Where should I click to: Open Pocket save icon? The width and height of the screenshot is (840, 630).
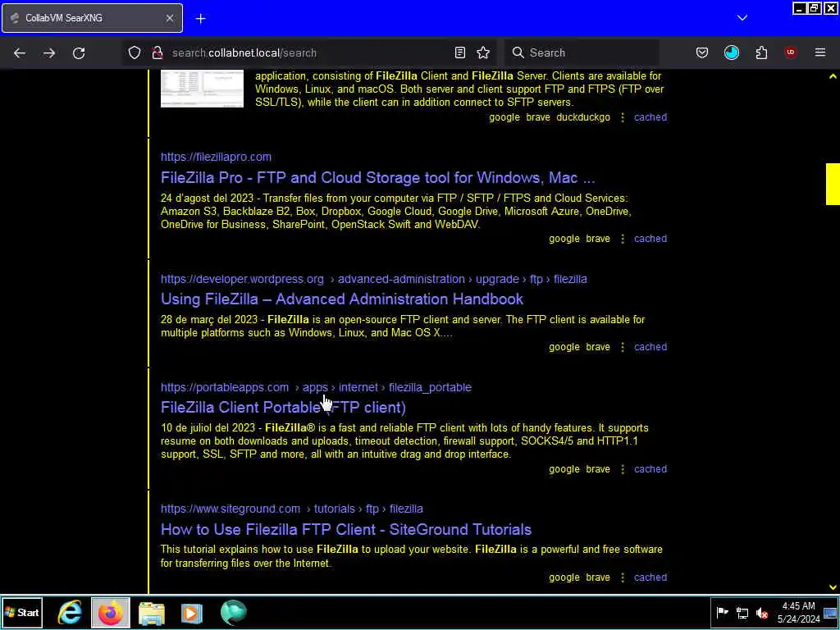coord(702,52)
